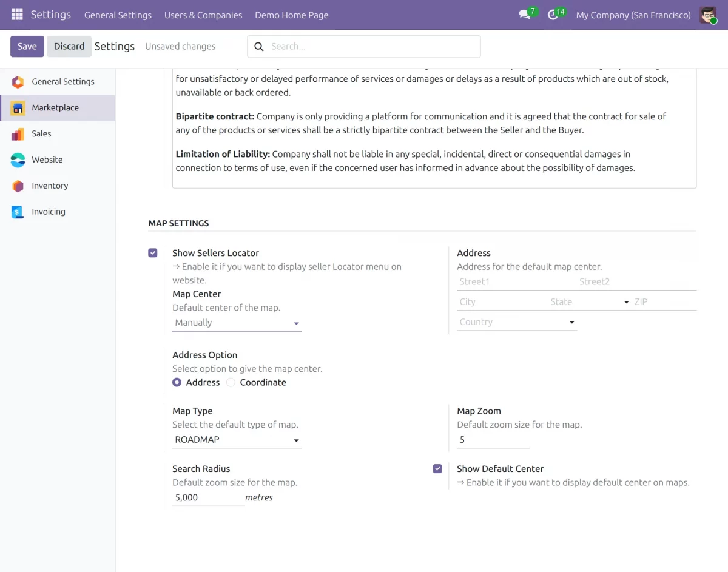The width and height of the screenshot is (728, 572).
Task: Click the 'MAP SETTINGS' section heading
Action: pos(178,223)
